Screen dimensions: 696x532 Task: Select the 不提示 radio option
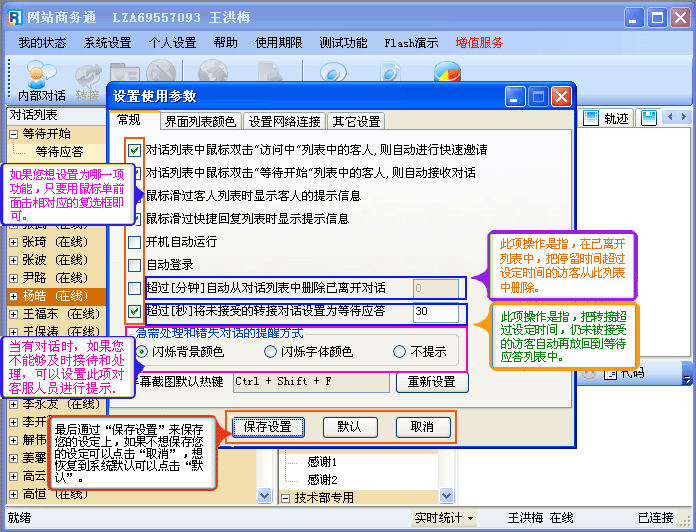(400, 352)
